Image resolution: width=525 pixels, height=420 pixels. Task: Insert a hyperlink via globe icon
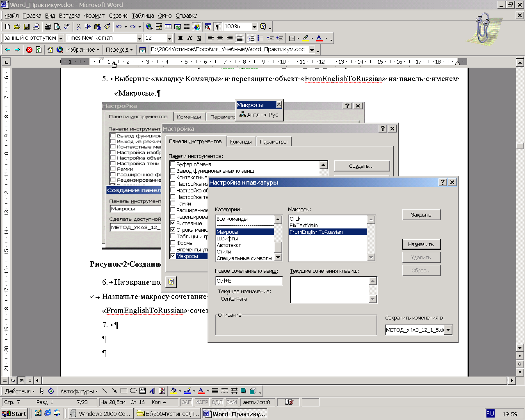point(149,27)
